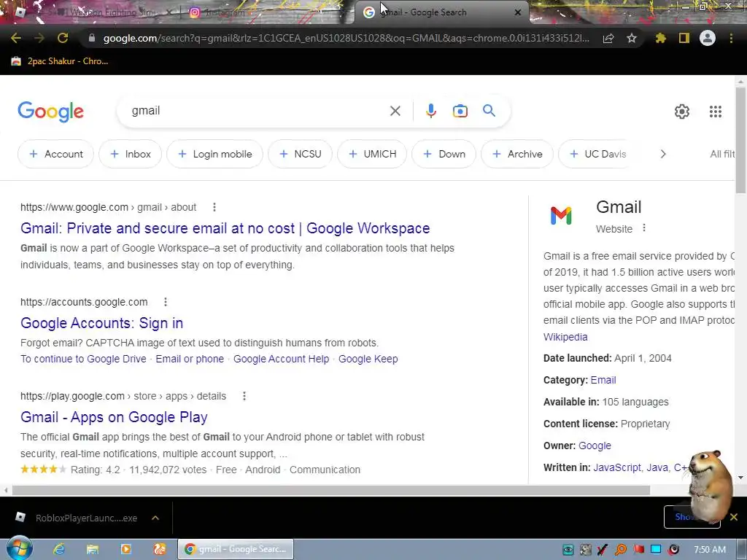Click the vertical page scrollbar thumb
The image size is (747, 560).
(x=740, y=141)
